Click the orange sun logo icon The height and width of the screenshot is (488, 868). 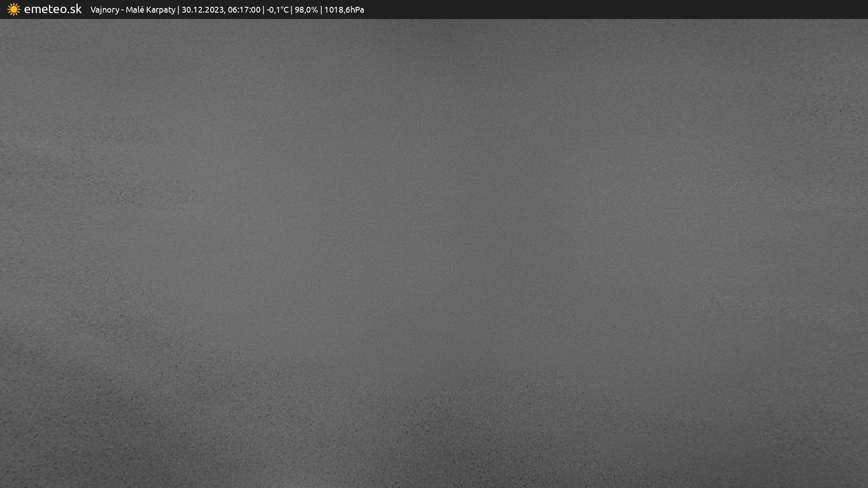14,9
